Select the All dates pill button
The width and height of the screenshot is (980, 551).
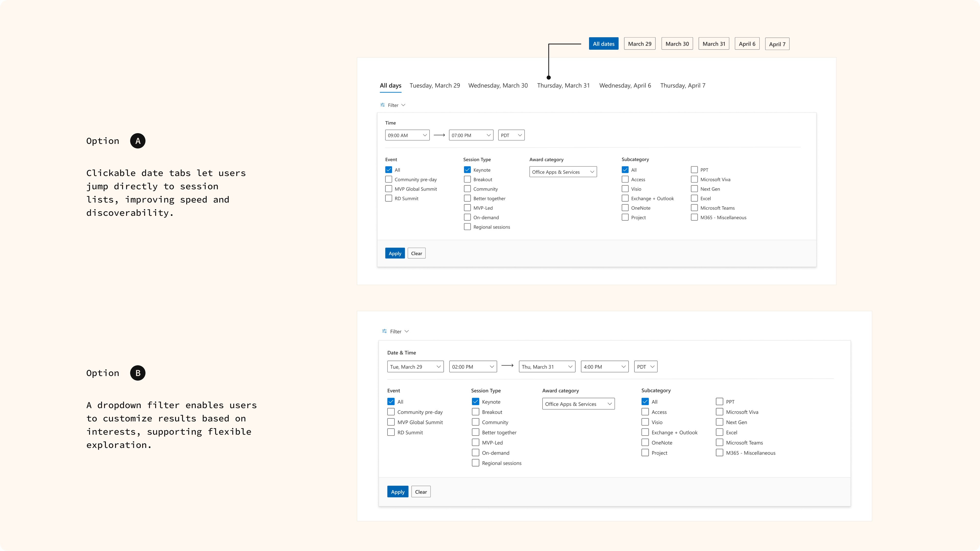(603, 44)
